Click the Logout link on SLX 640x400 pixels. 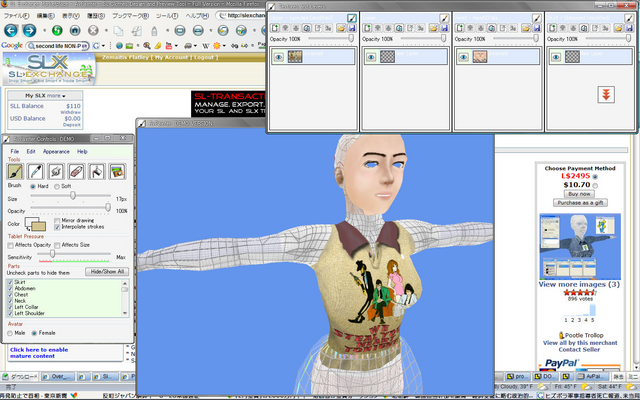pos(204,58)
